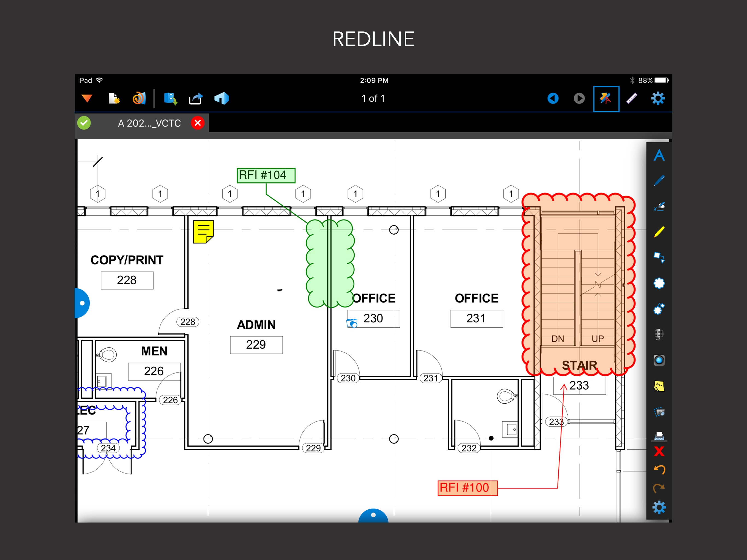Expand the orange dropdown triangle menu

click(87, 98)
